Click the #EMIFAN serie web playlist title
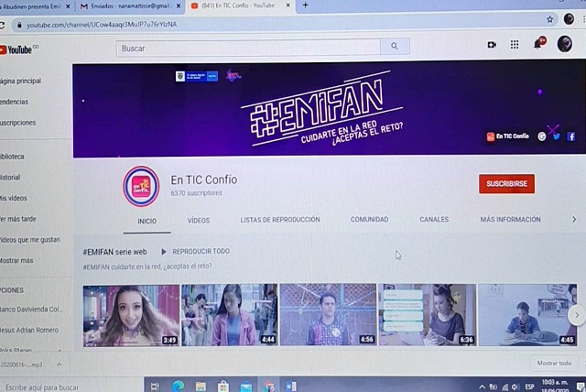 [114, 252]
